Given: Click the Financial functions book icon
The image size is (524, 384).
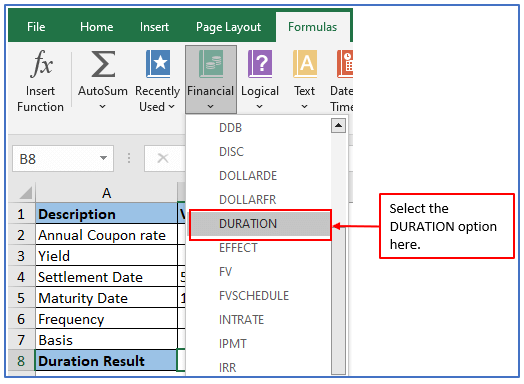Looking at the screenshot, I should click(x=211, y=63).
